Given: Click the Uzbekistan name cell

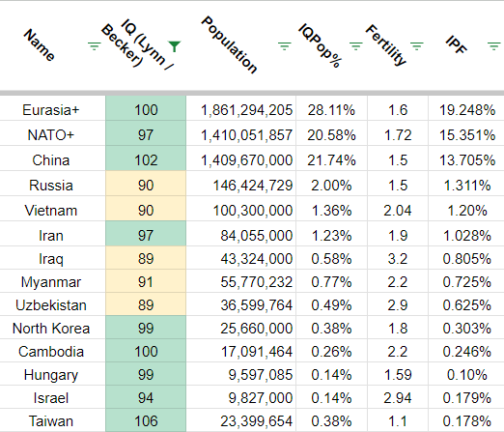Looking at the screenshot, I should (x=51, y=305).
